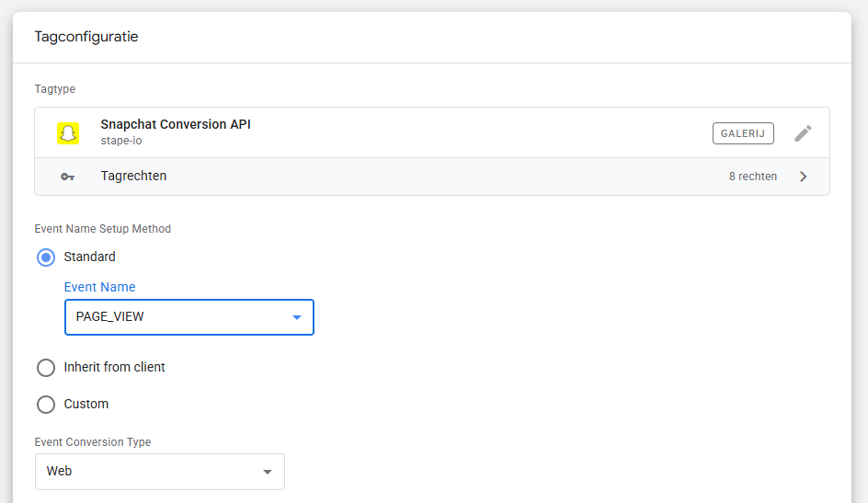Click the arrow in the PAGE_VIEW field
This screenshot has height=503, width=868.
pos(297,317)
